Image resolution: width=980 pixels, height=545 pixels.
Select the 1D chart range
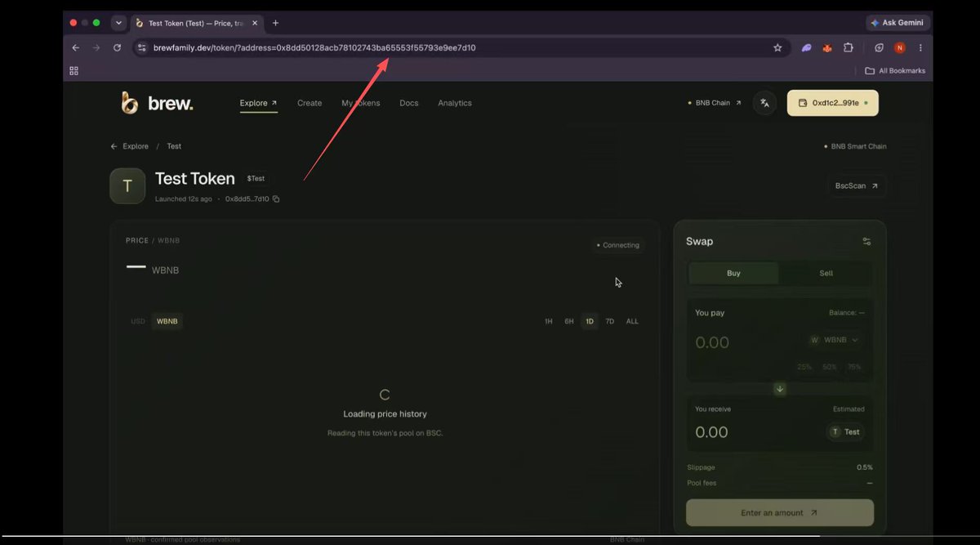click(590, 321)
